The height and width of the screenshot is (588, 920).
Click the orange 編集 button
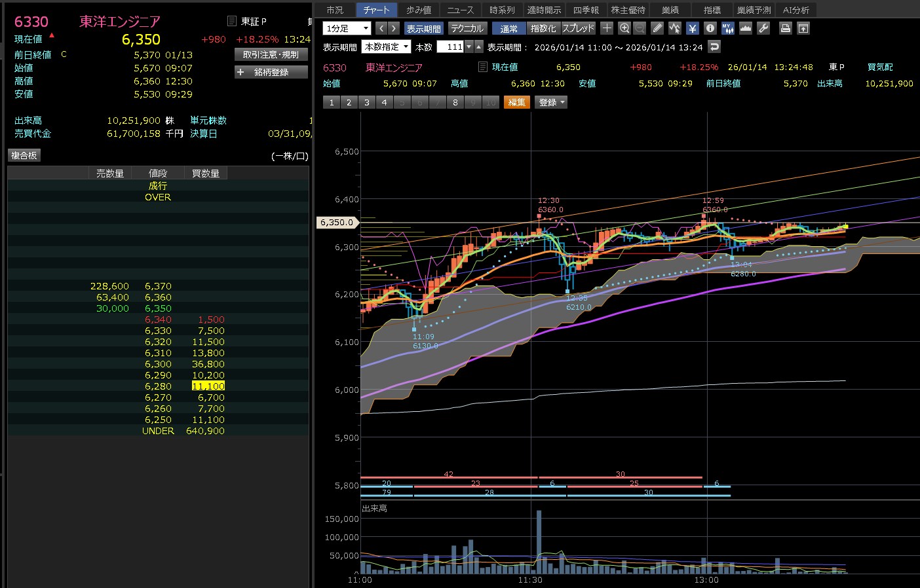(516, 102)
